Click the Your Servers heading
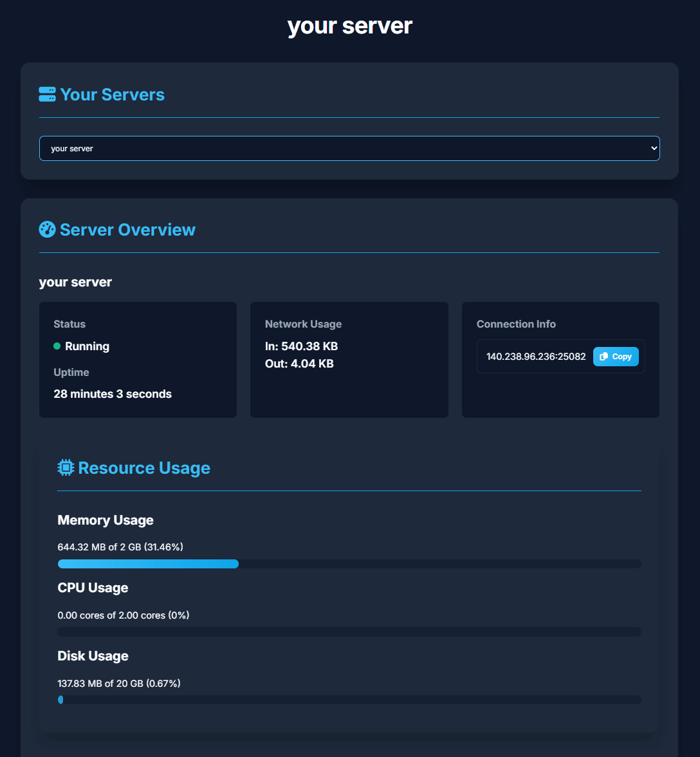The height and width of the screenshot is (757, 700). [112, 95]
